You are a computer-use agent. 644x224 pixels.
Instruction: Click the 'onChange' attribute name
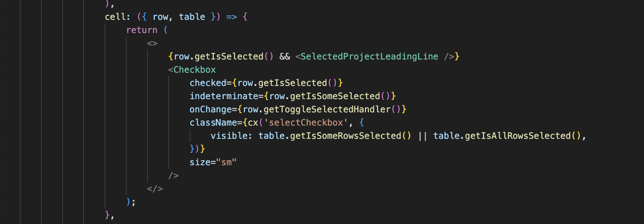[x=211, y=109]
